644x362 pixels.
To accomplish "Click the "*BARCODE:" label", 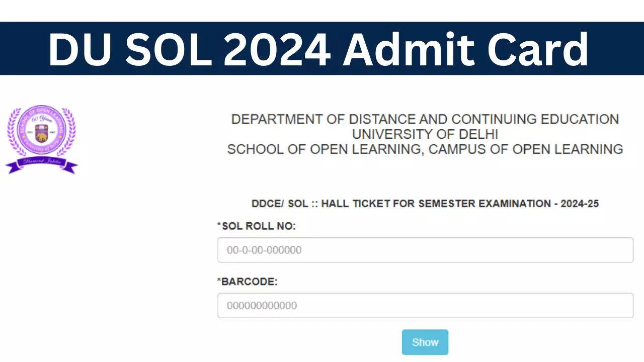I will [x=247, y=282].
